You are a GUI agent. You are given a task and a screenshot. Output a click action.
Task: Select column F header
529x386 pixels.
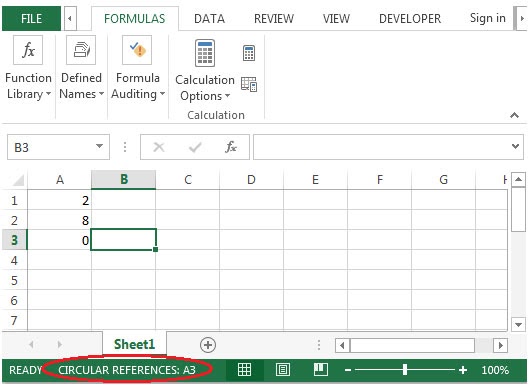(380, 180)
